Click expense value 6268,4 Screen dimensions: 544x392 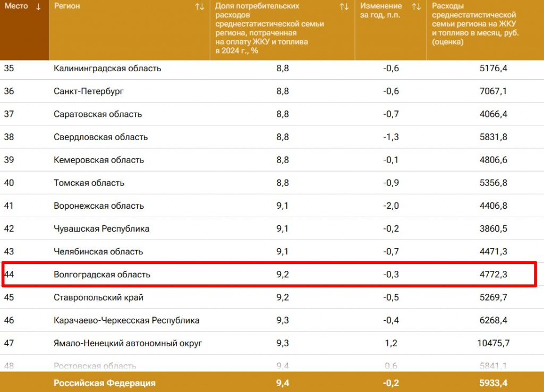pyautogui.click(x=494, y=320)
